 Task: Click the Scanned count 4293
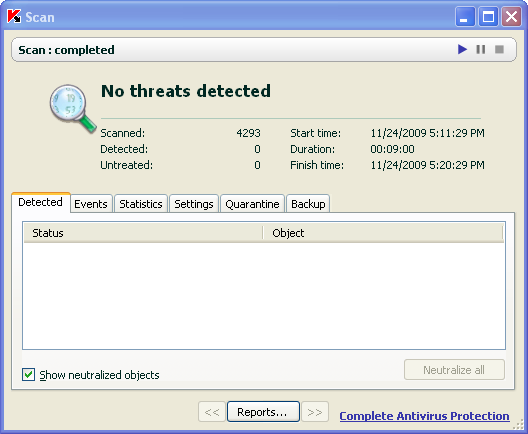point(249,133)
